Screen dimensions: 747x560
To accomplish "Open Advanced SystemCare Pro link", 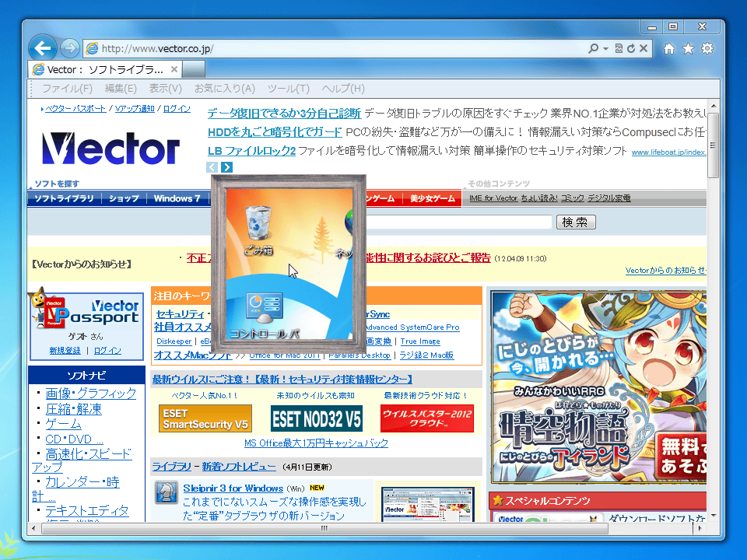I will point(412,327).
